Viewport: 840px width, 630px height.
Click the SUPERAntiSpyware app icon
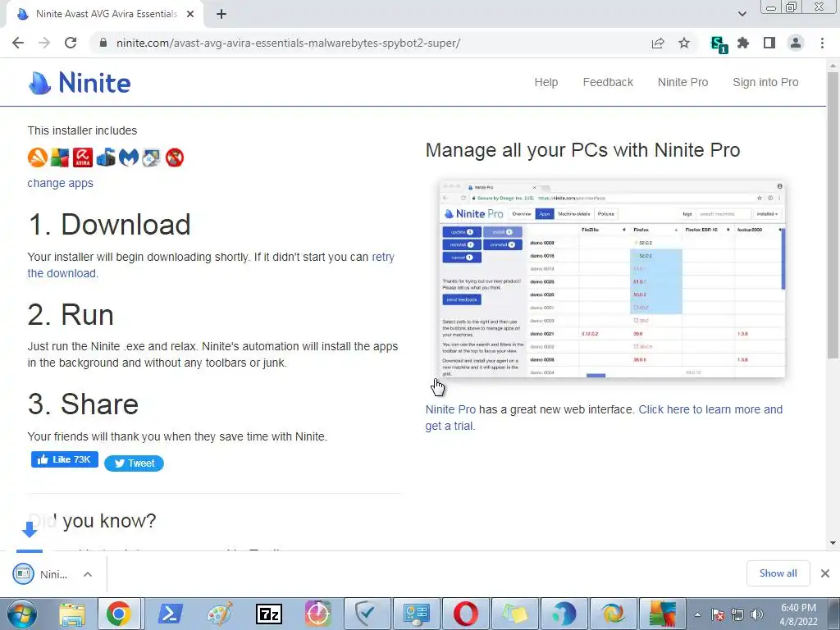(x=175, y=157)
